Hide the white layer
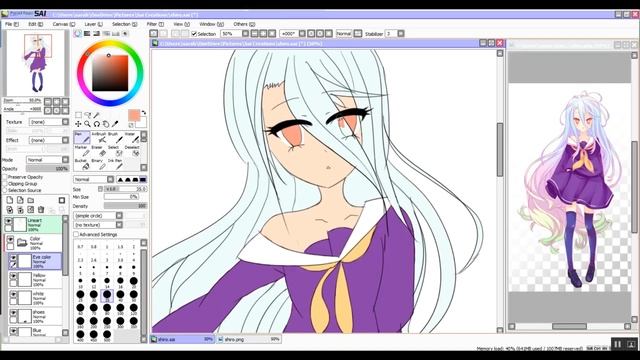The width and height of the screenshot is (640, 360). (13, 295)
